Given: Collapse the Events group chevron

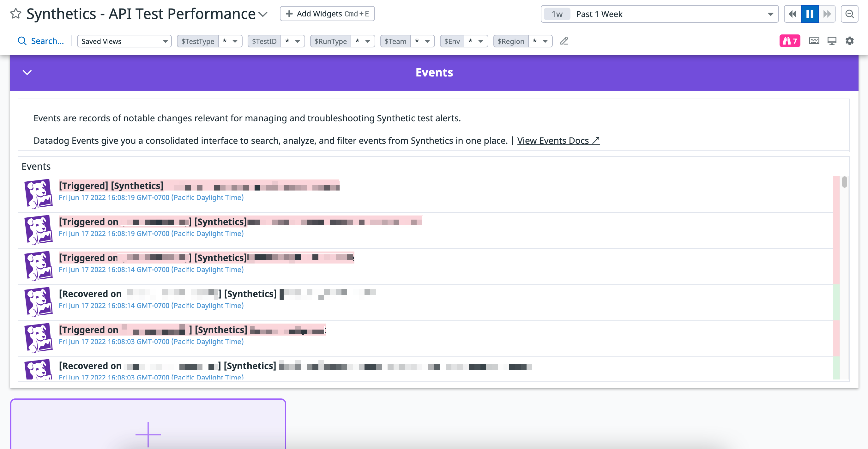Looking at the screenshot, I should tap(27, 72).
